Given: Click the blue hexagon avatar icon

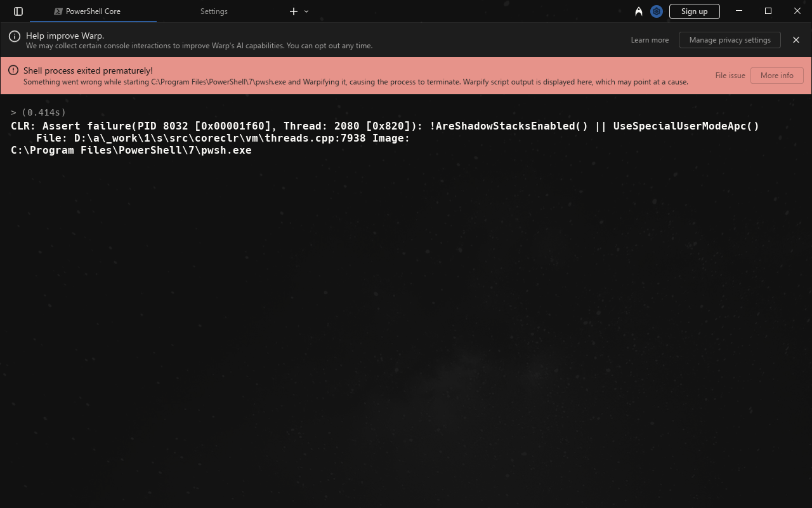Looking at the screenshot, I should pyautogui.click(x=657, y=11).
